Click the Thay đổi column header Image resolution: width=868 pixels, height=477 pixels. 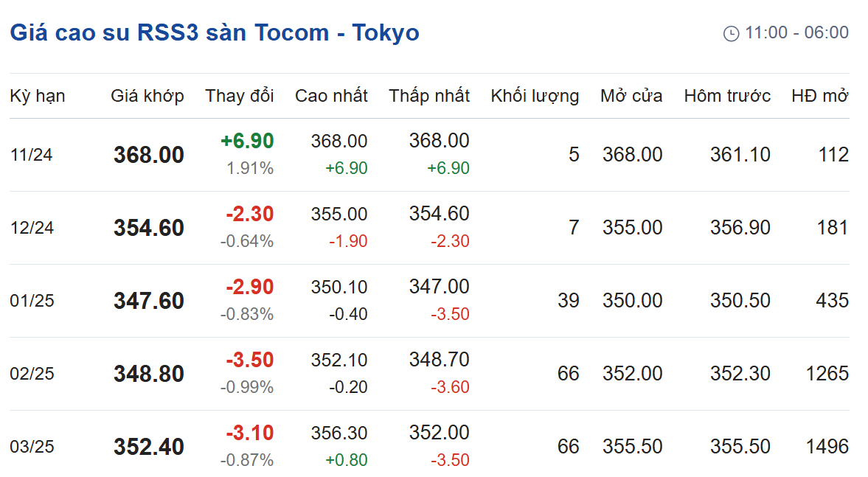[240, 96]
